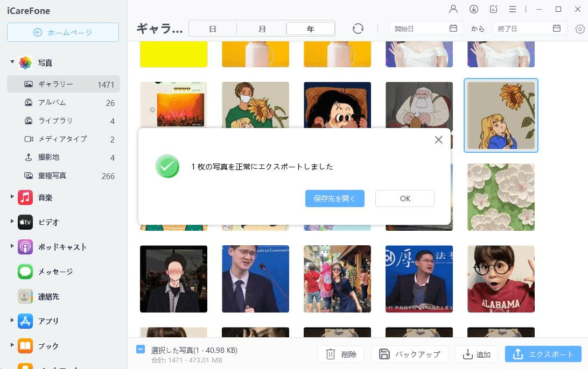Viewport: 588px width, 369px height.
Task: Select the masked man with sunflower thumbnail
Action: [x=255, y=105]
